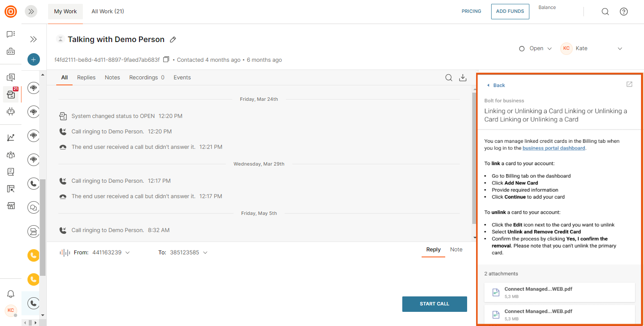Viewport: 644px width, 326px height.
Task: Open the conversation status Open dropdown
Action: 535,48
